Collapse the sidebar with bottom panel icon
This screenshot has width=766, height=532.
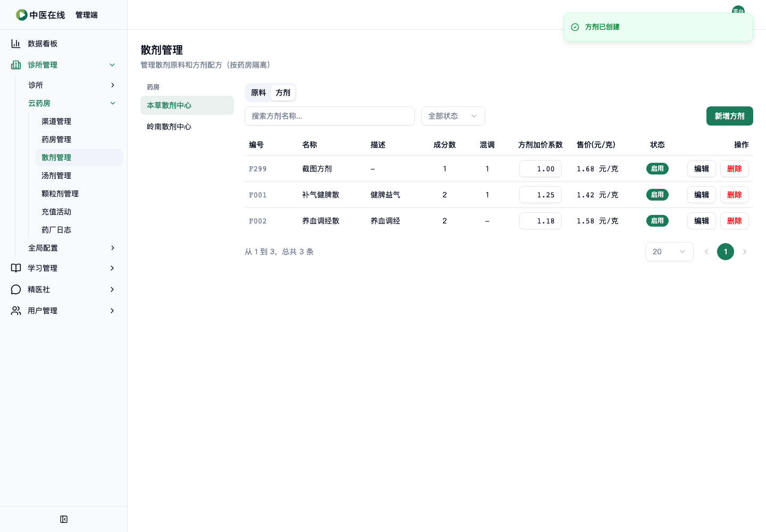tap(64, 519)
